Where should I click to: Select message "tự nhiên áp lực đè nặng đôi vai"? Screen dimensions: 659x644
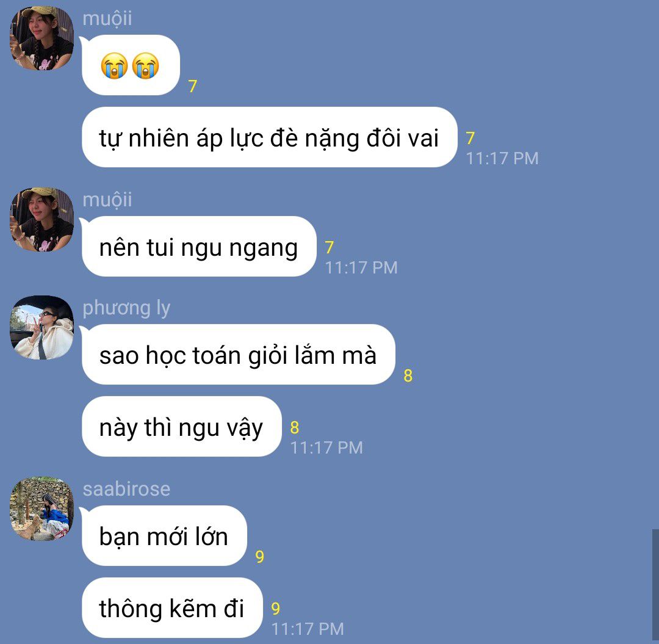point(270,137)
